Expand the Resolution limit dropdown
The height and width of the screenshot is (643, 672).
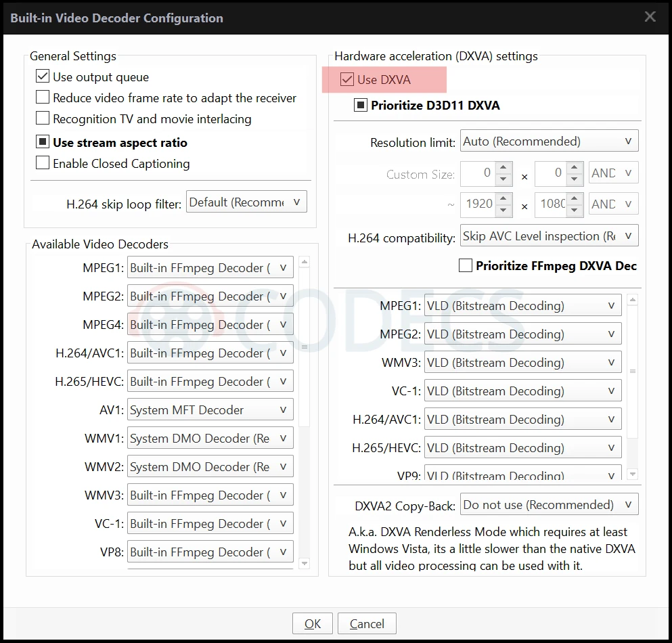tap(549, 141)
